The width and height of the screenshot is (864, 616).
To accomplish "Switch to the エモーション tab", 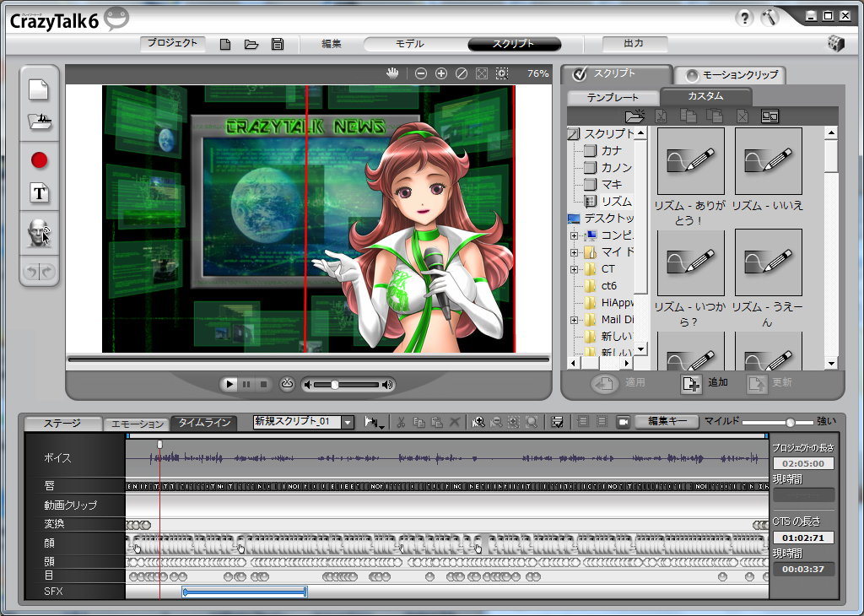I will 138,424.
